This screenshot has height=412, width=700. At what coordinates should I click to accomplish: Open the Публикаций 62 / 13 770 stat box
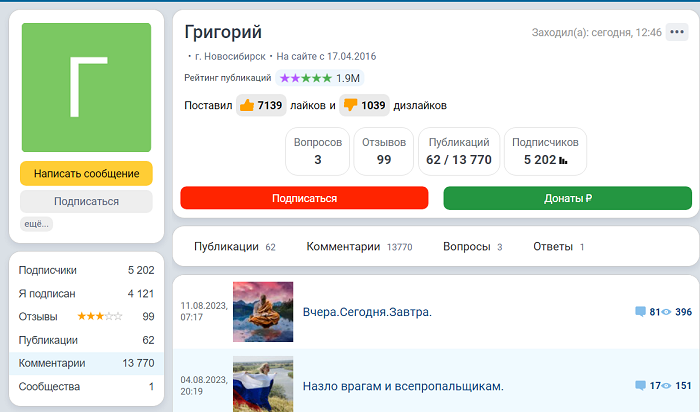(x=459, y=151)
